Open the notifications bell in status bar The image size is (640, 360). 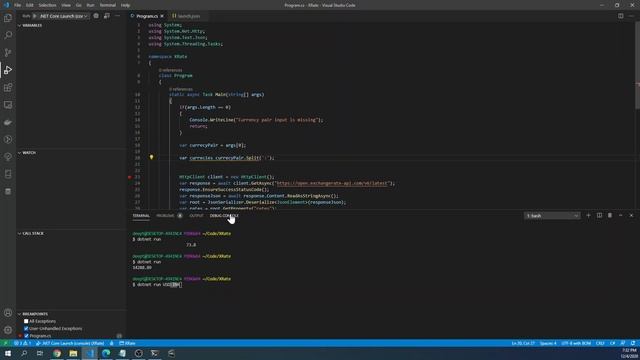pos(633,343)
